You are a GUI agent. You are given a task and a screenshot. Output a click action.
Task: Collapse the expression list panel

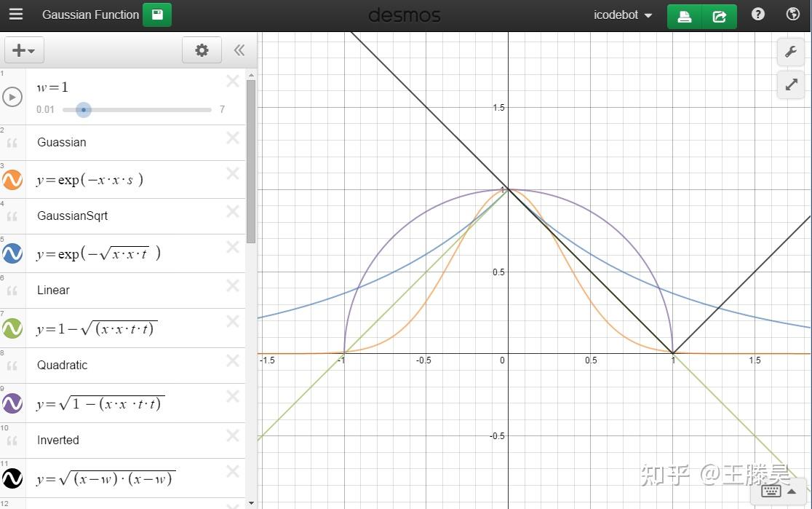[239, 50]
